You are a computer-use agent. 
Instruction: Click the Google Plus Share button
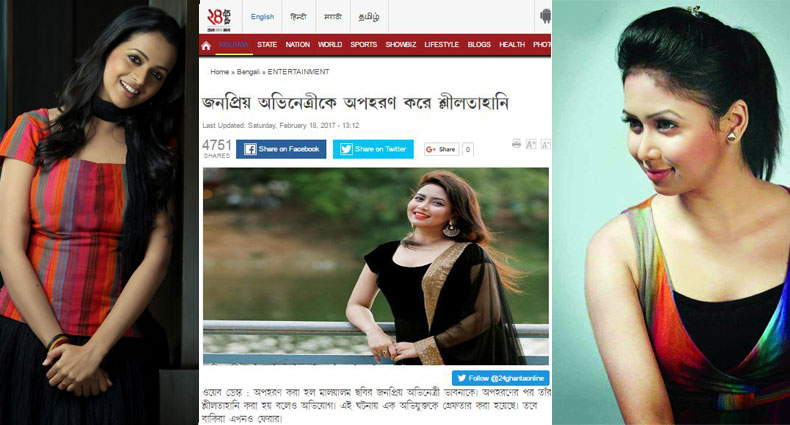[x=441, y=149]
